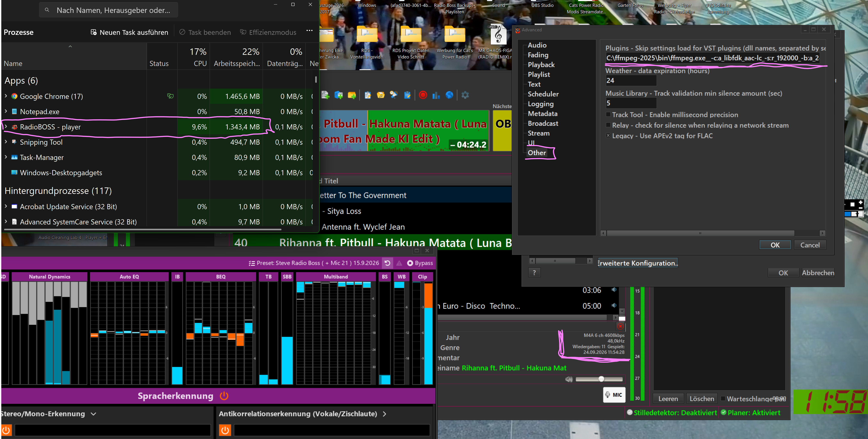Click the Löschen button
This screenshot has width=868, height=439.
coord(701,399)
